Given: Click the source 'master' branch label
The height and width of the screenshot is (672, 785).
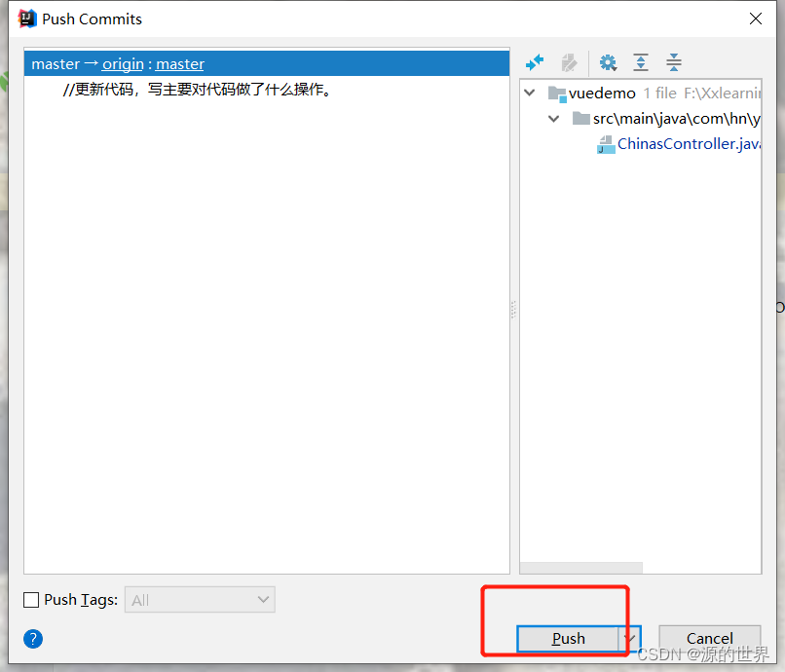Looking at the screenshot, I should tap(56, 64).
